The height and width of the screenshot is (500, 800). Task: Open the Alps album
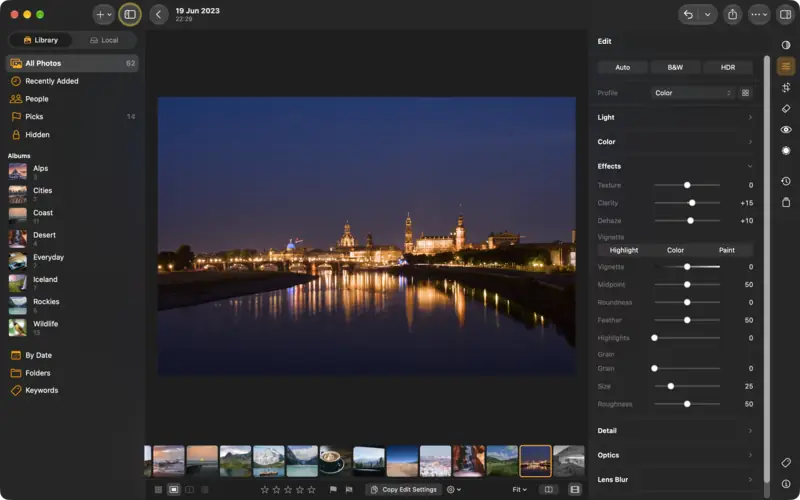72,171
